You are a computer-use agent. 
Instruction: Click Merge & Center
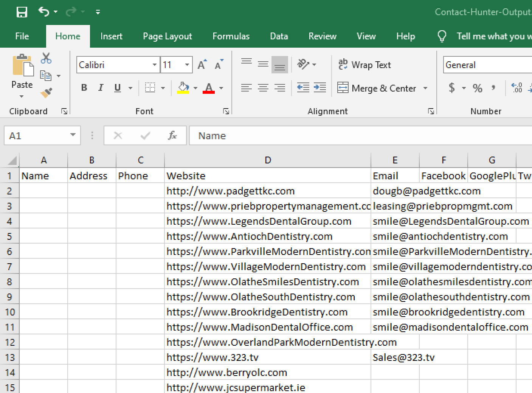tap(377, 88)
